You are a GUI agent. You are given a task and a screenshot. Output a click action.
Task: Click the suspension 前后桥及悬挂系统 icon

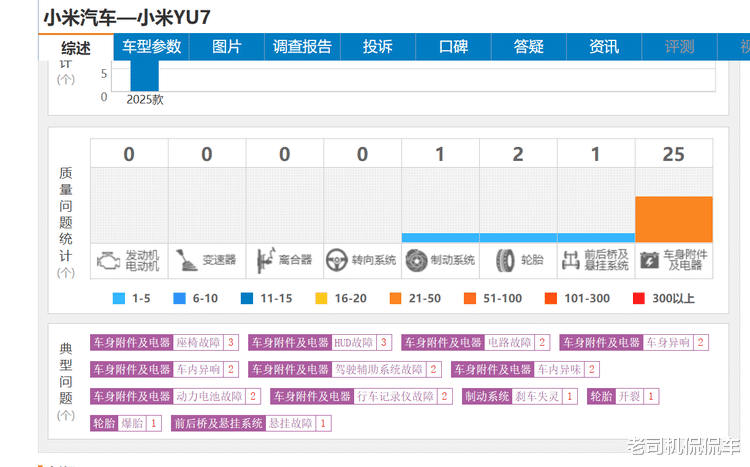(571, 260)
